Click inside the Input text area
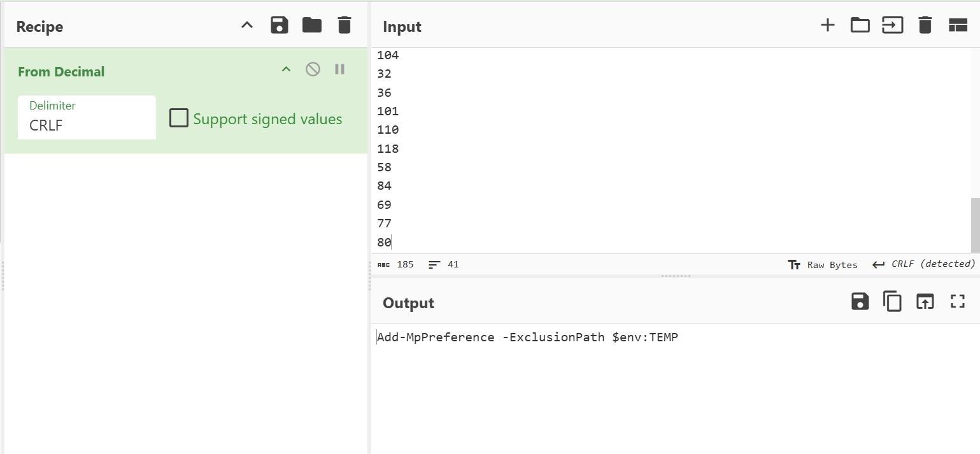The image size is (980, 454). (x=573, y=146)
